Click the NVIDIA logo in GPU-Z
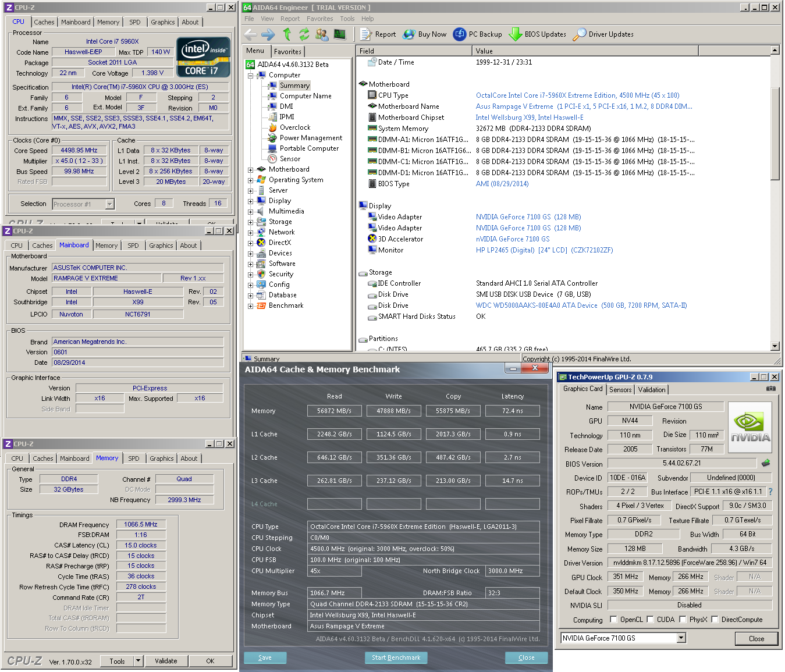 coord(750,428)
